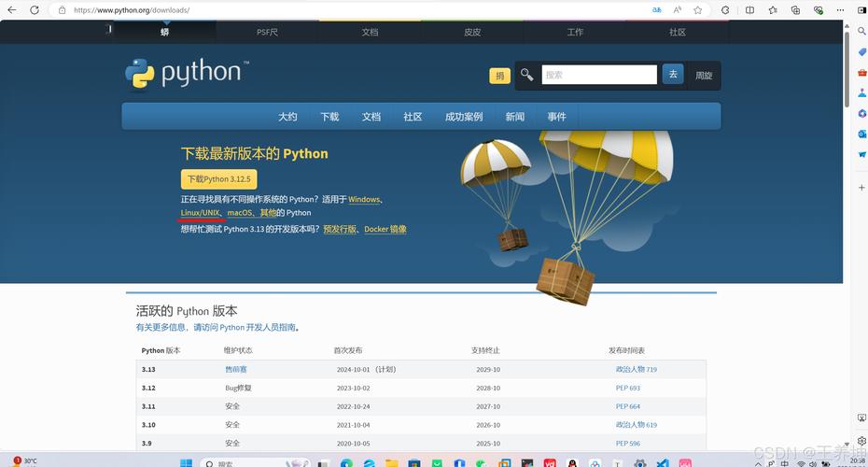Launch Visual Studio Code from the taskbar
The image size is (868, 467).
(x=663, y=463)
